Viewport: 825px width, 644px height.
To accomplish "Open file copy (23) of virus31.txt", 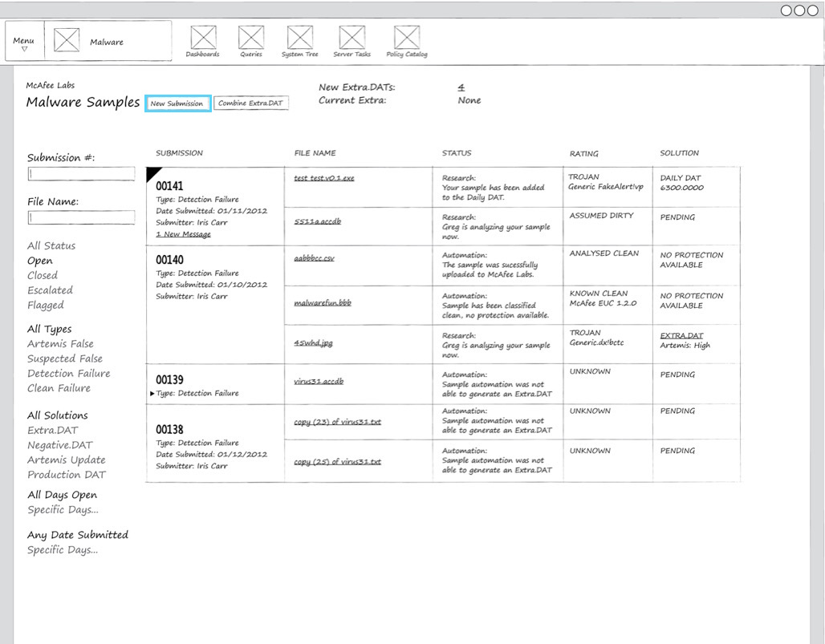I will click(x=337, y=422).
